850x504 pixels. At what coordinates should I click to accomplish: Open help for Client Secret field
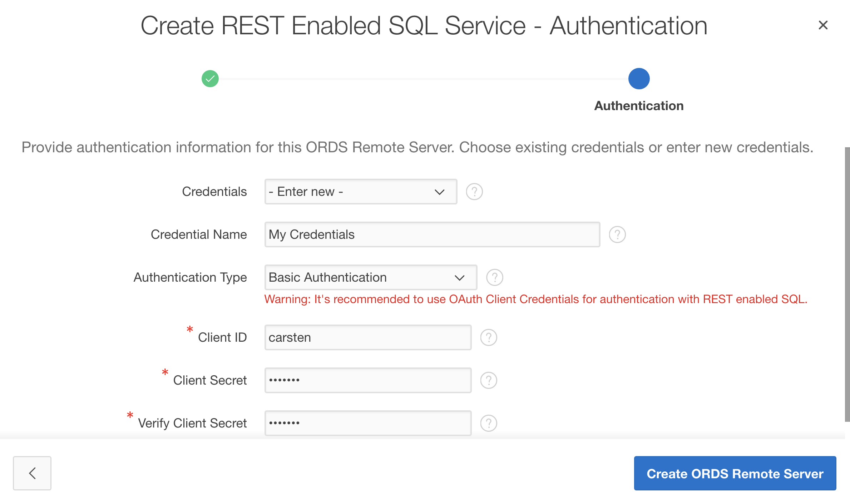[x=488, y=380]
